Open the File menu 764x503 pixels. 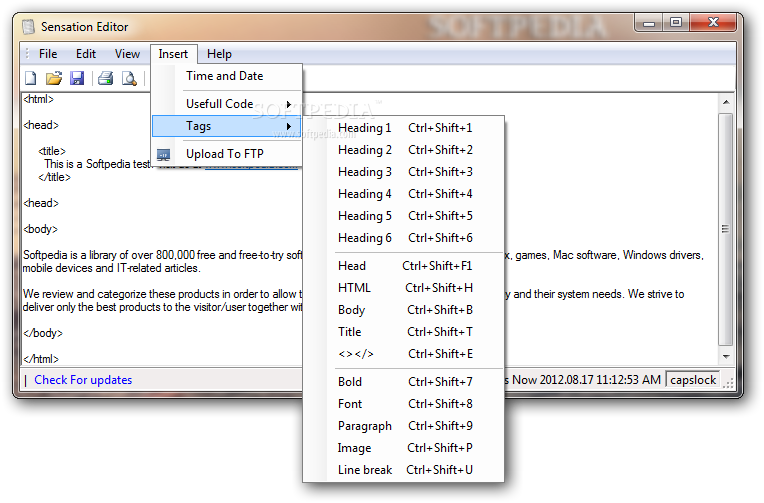[48, 54]
